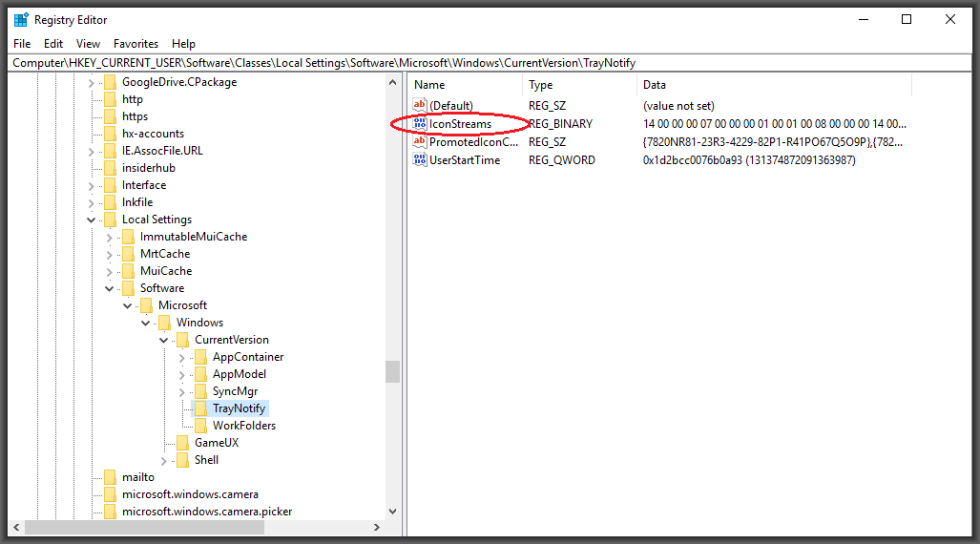Click the PromotedIconCache string value icon
The image size is (980, 544).
[x=420, y=142]
